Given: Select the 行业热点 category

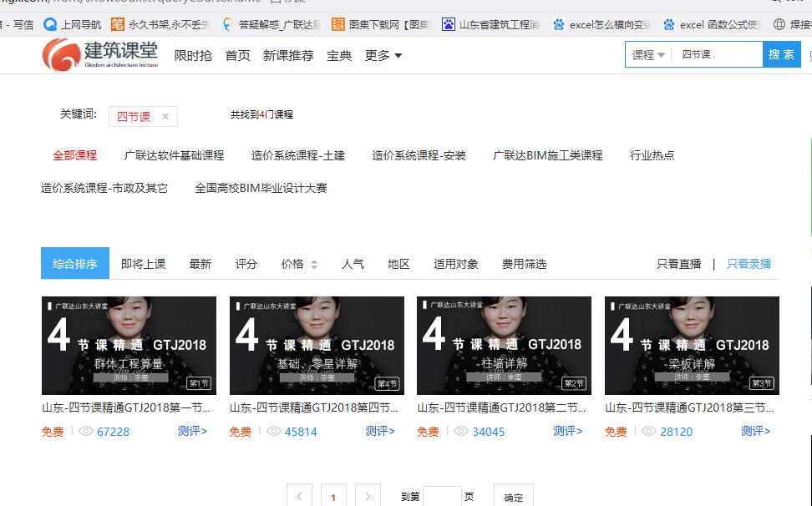Looking at the screenshot, I should tap(652, 155).
